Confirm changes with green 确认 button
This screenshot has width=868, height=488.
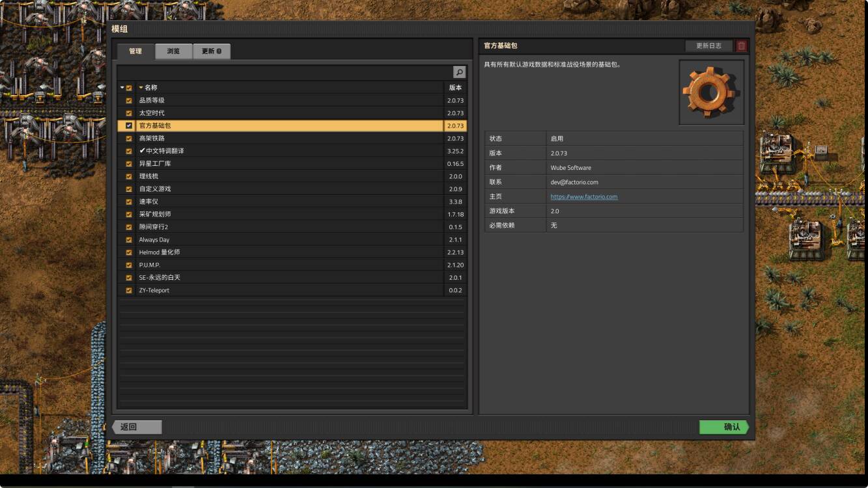pyautogui.click(x=724, y=427)
